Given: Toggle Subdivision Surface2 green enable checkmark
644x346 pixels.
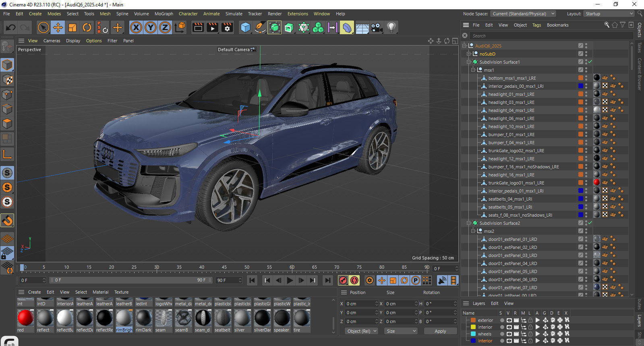Looking at the screenshot, I should tap(590, 223).
